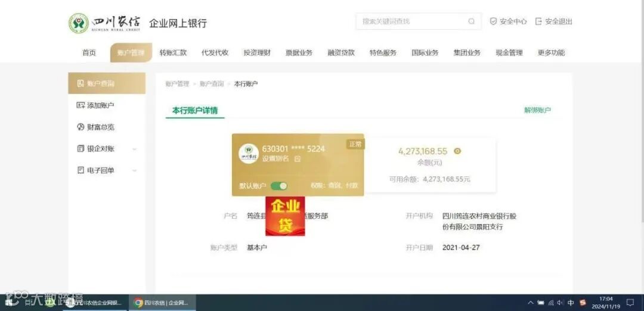
Task: Click the 设置别名 label on card
Action: click(275, 159)
